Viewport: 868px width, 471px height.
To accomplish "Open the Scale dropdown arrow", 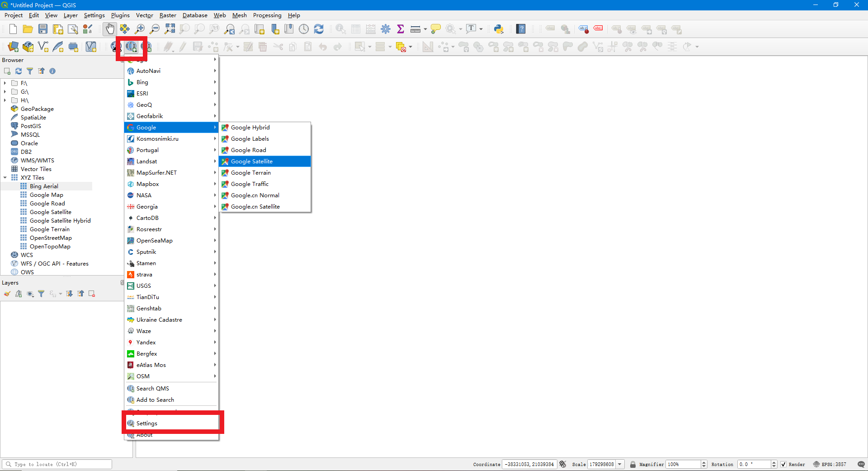I will (620, 465).
